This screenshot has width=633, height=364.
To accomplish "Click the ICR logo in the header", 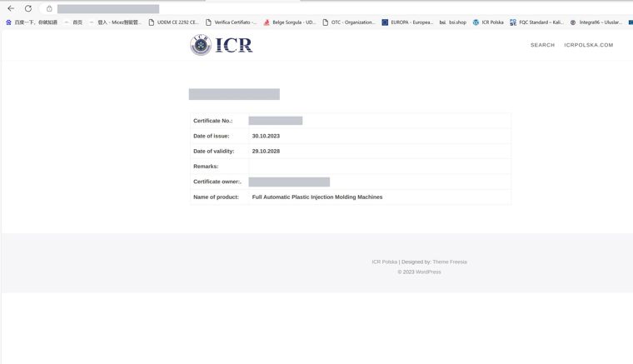I will (x=222, y=45).
